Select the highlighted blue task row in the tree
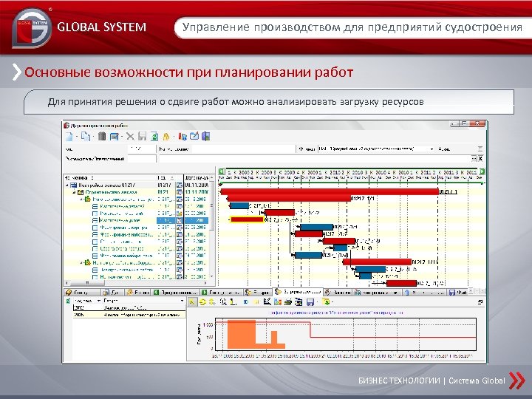Image resolution: width=532 pixels, height=399 pixels. (137, 220)
